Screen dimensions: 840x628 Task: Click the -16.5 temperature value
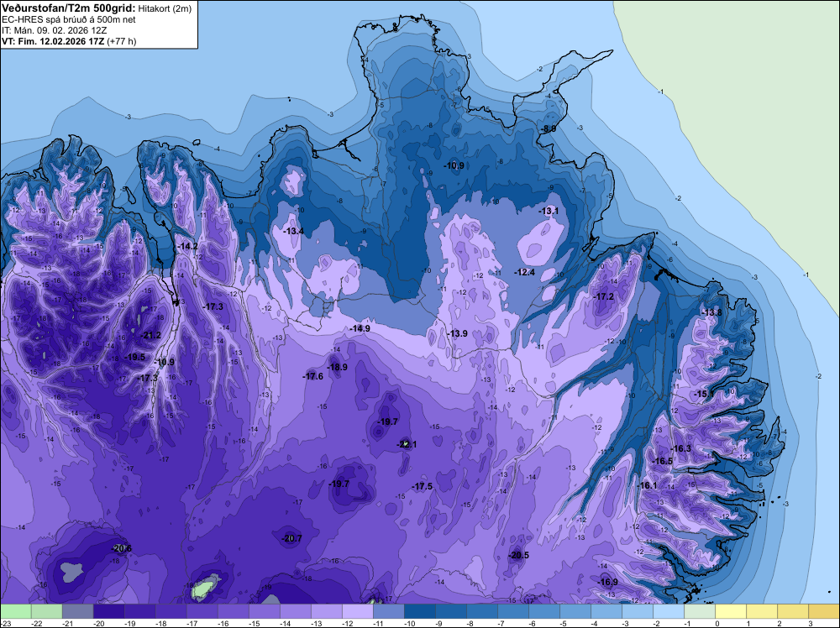click(x=662, y=461)
